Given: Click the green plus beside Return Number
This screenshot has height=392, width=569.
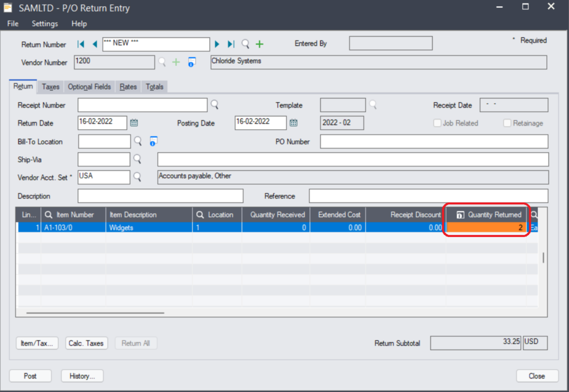Looking at the screenshot, I should point(259,44).
